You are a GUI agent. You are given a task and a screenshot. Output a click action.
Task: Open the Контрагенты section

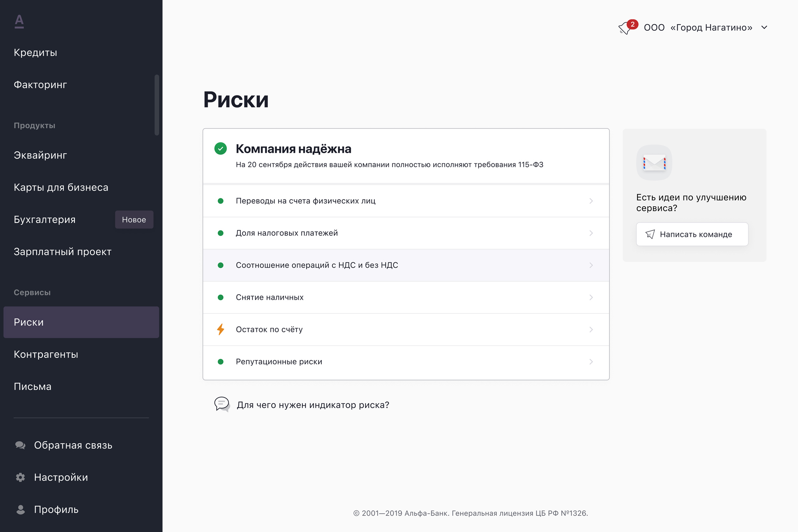point(46,354)
